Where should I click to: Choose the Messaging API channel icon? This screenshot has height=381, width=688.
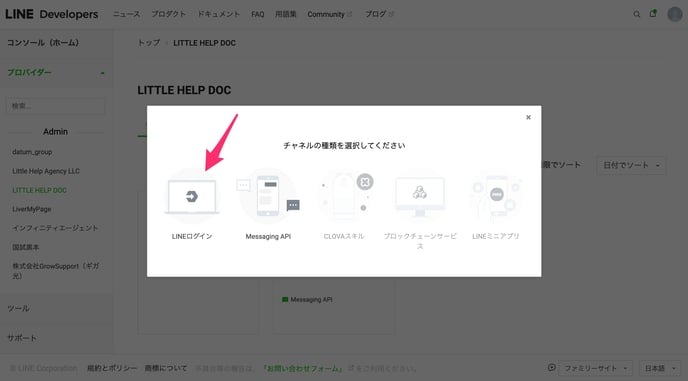(x=268, y=196)
